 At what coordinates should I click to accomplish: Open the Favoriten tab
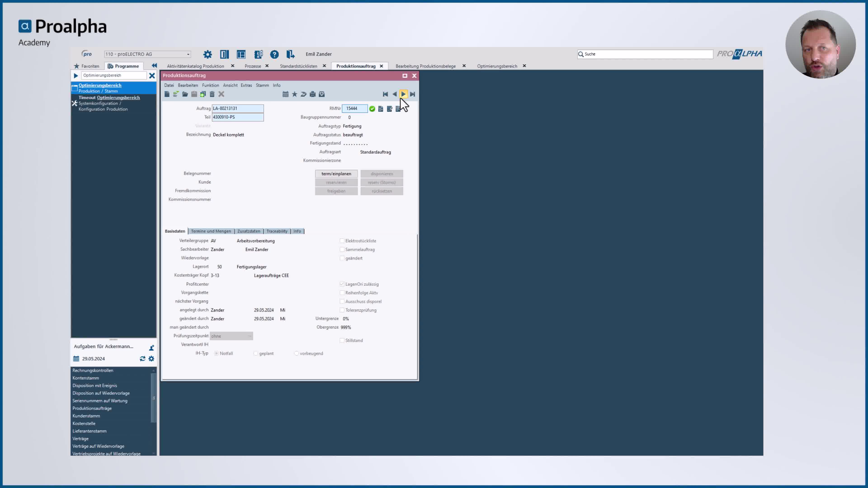coord(87,66)
